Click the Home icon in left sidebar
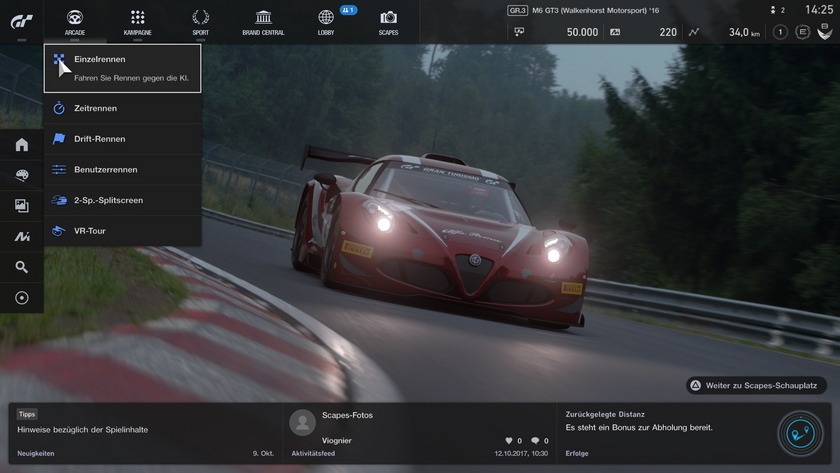840x473 pixels. click(x=22, y=145)
